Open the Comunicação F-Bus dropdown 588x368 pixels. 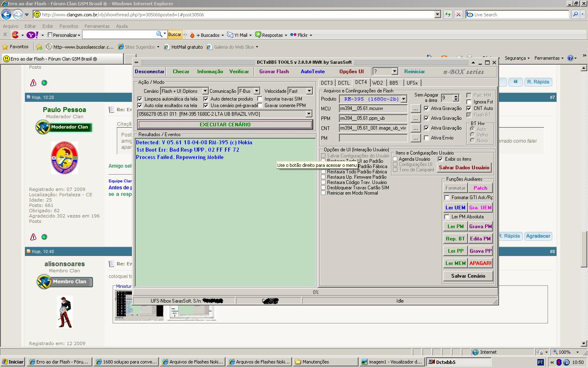pos(256,91)
